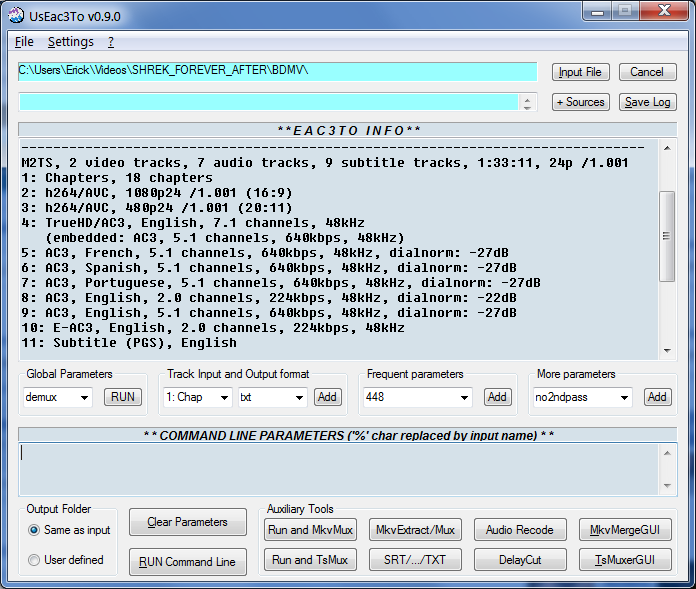Image resolution: width=696 pixels, height=589 pixels.
Task: Click the '2: h264/AVC, 1080p24' track line
Action: point(157,193)
